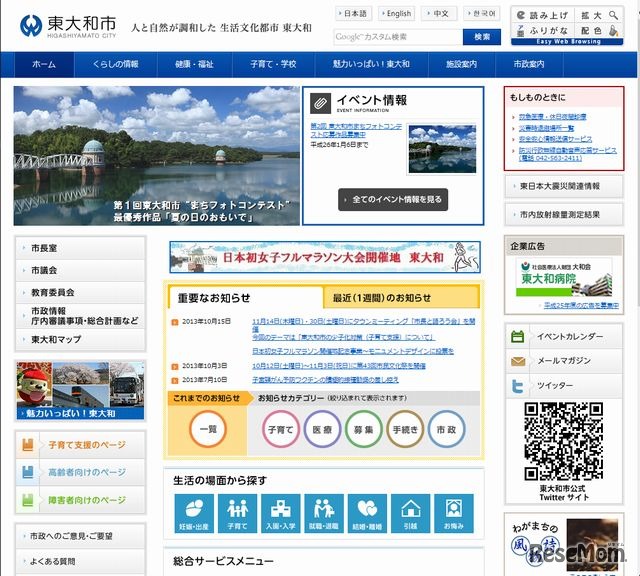Click the 魅力いっぱい!東大和 photo banner

80,391
